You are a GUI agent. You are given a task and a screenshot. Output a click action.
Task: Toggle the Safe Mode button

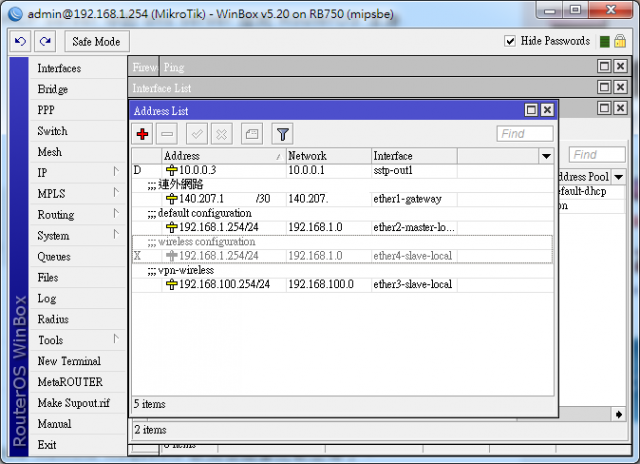click(97, 41)
